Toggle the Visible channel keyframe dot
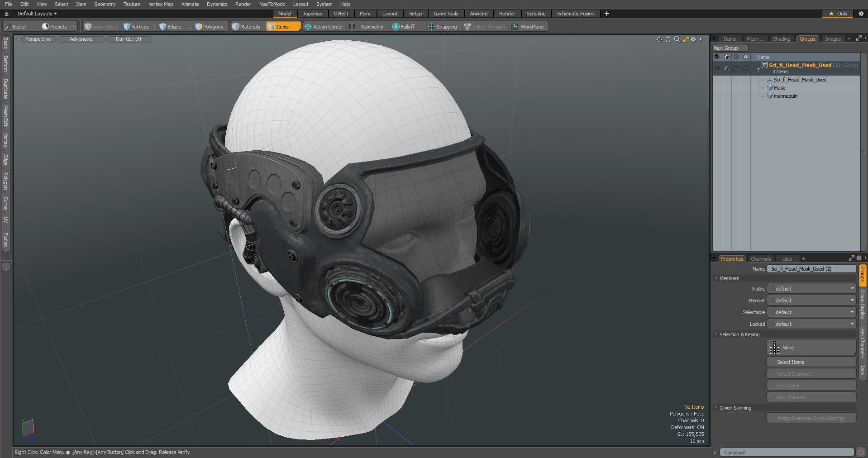Viewport: 868px width, 458px height. (x=770, y=289)
